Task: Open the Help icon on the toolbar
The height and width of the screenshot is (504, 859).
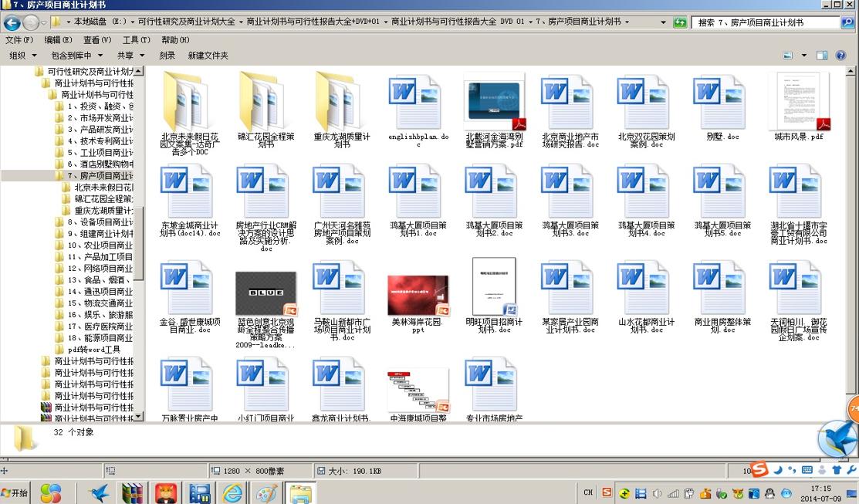Action: point(841,55)
